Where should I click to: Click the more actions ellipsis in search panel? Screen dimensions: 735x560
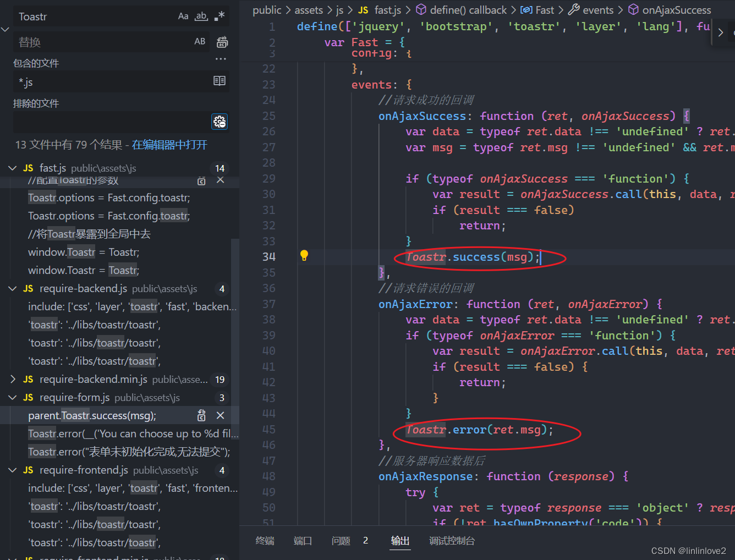tap(221, 59)
